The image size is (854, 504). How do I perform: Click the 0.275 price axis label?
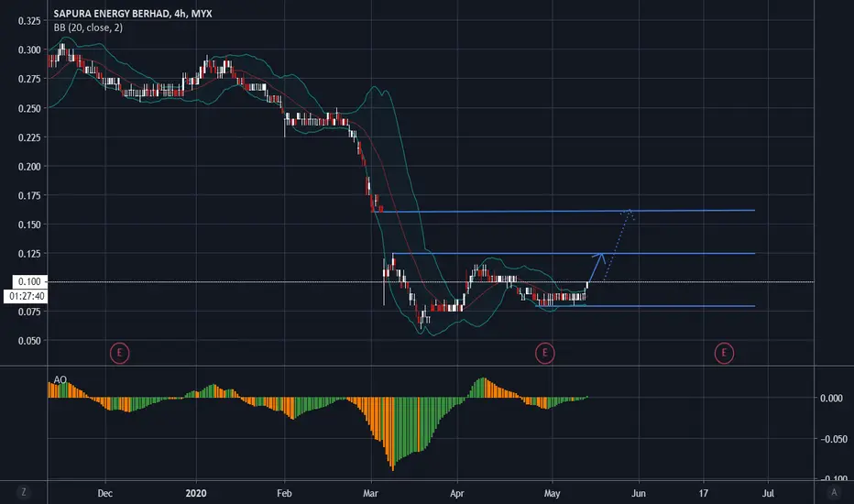(x=29, y=79)
